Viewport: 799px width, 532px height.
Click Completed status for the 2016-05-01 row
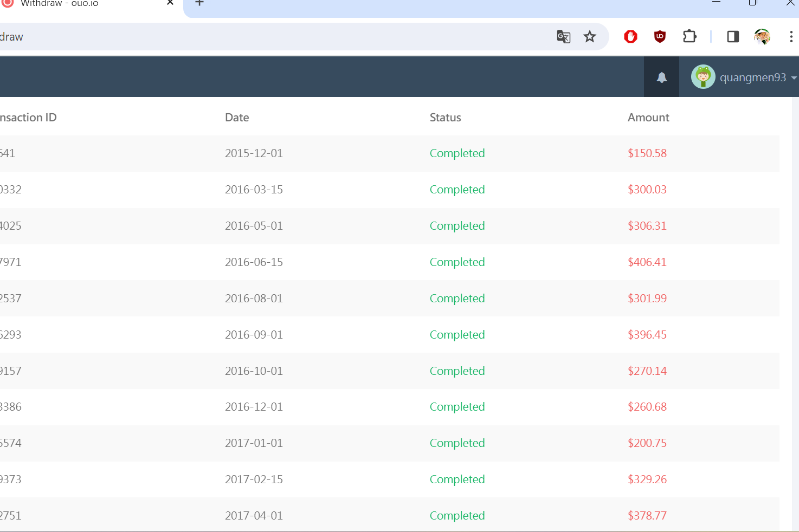457,226
